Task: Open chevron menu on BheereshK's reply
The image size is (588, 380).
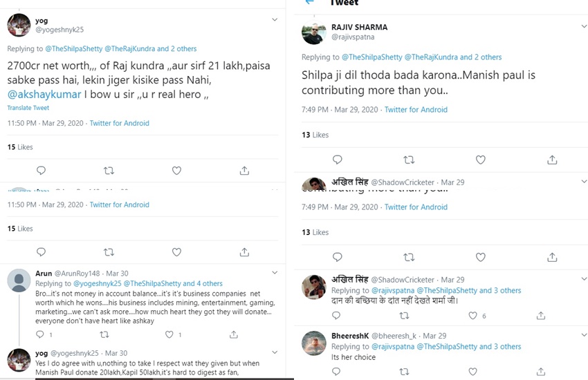Action: 582,335
